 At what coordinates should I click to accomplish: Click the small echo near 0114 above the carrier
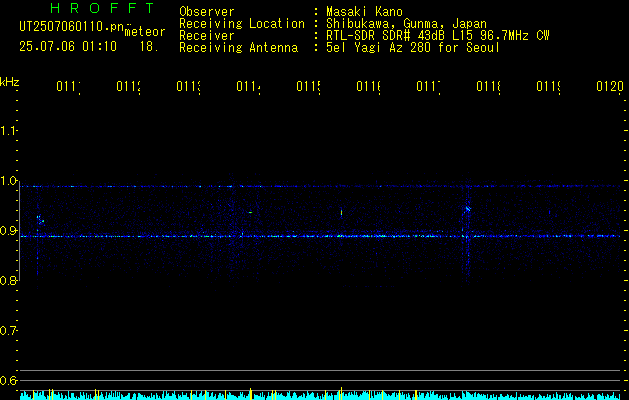pos(250,212)
